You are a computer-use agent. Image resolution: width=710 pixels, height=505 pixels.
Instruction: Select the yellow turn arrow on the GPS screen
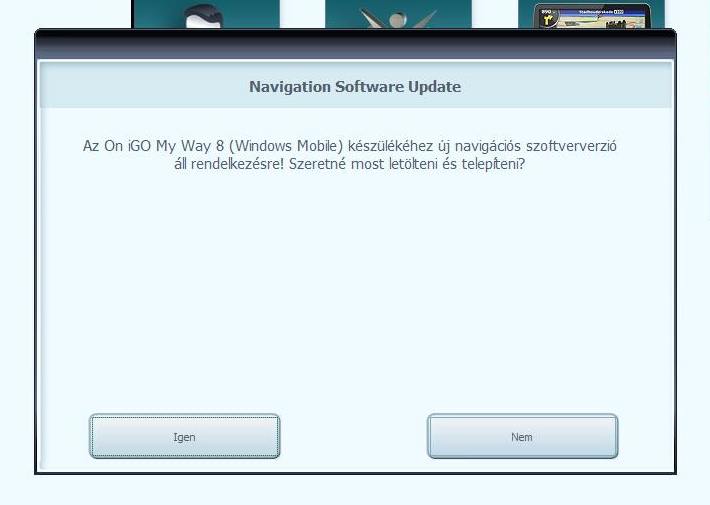pos(549,20)
